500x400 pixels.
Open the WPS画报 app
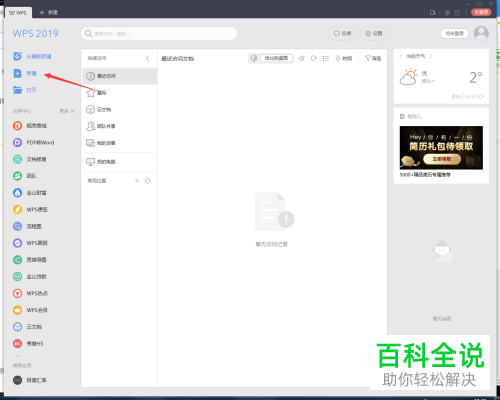[x=30, y=243]
